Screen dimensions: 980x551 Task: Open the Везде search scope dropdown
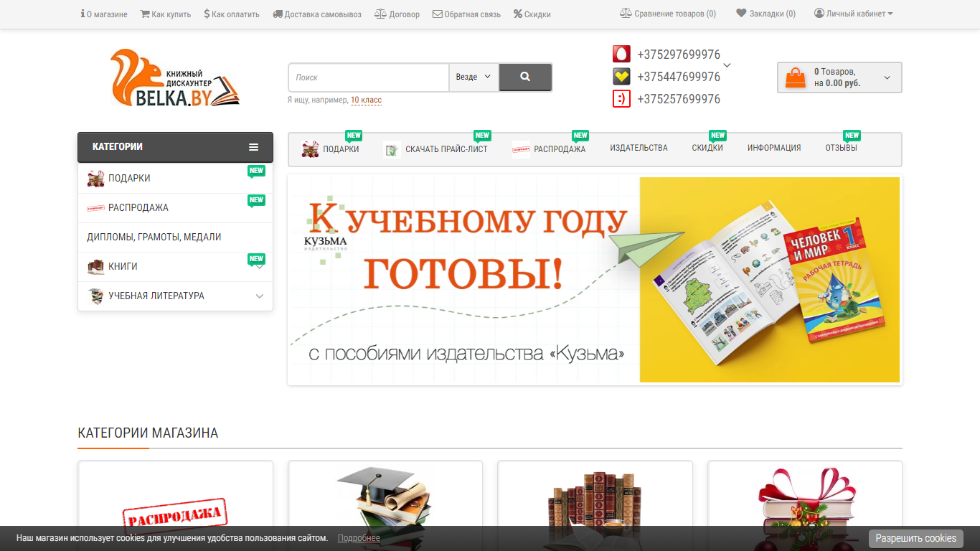click(x=474, y=77)
